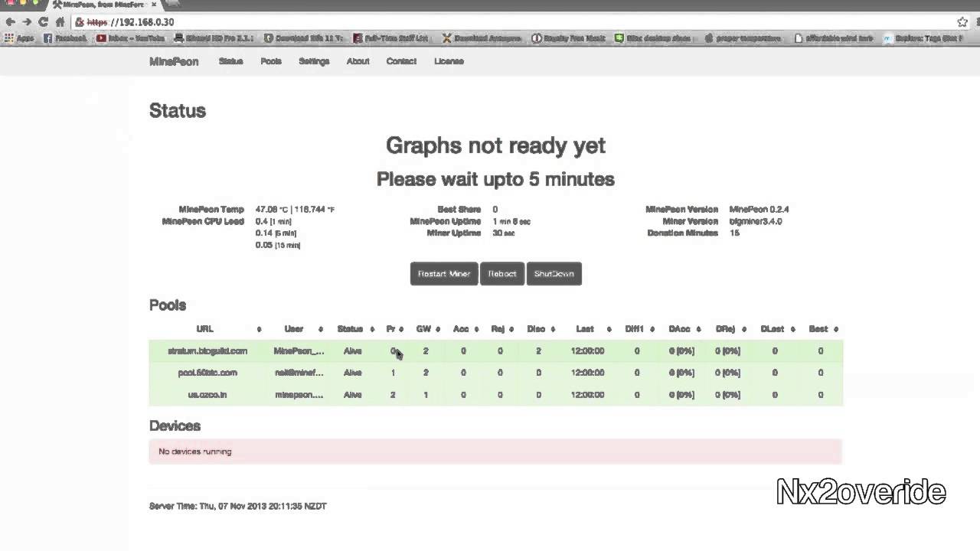Screen dimensions: 980x551
Task: Sort pools table by Acc column
Action: (461, 329)
